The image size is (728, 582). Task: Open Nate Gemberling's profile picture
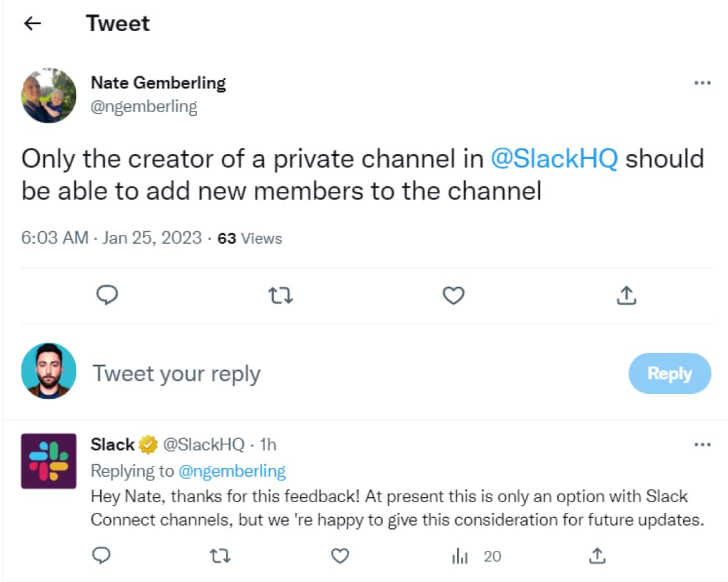49,95
